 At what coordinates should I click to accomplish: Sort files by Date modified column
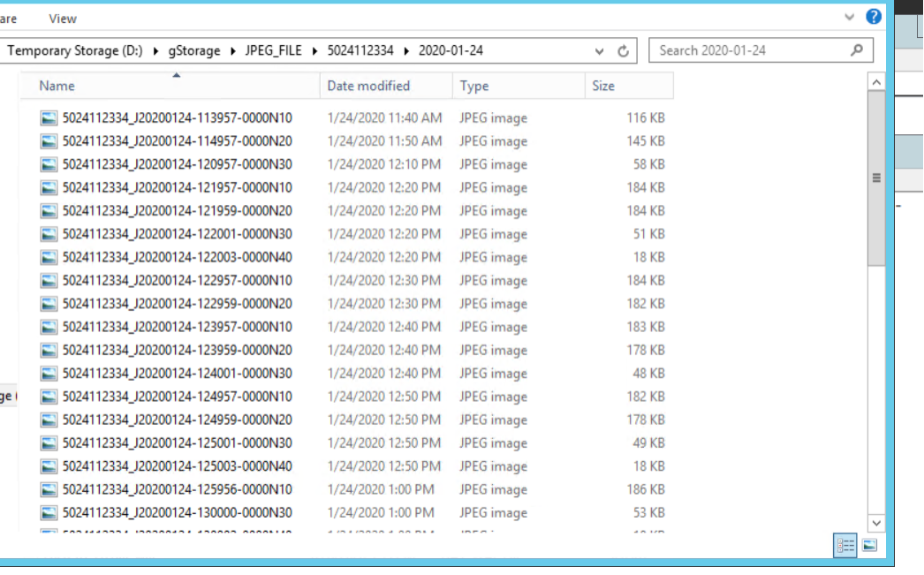coord(387,86)
